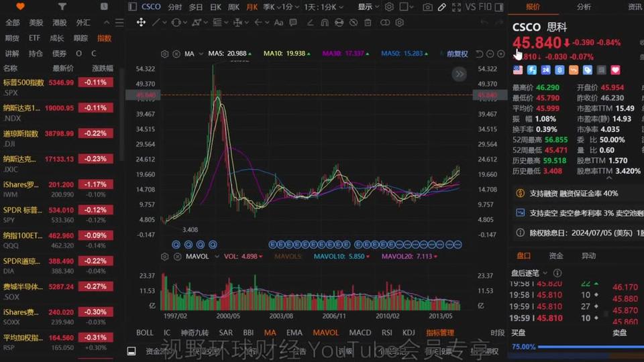Open 指标管理 indicator management
Viewport: 644px width, 362px height.
click(440, 333)
